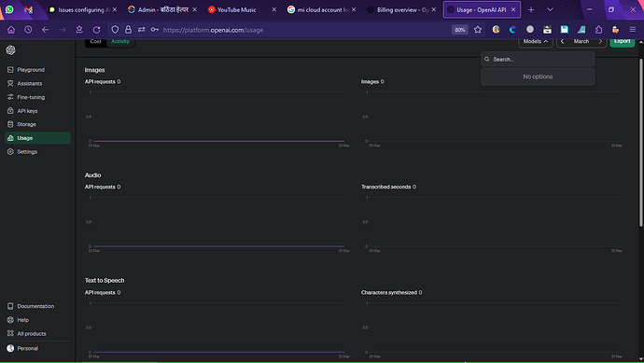Go back to previous page

(45, 30)
